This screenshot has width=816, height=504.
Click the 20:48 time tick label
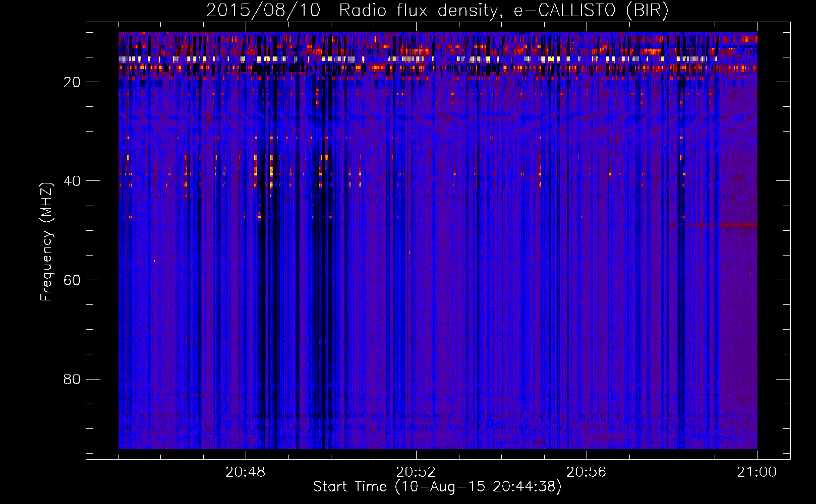(246, 472)
